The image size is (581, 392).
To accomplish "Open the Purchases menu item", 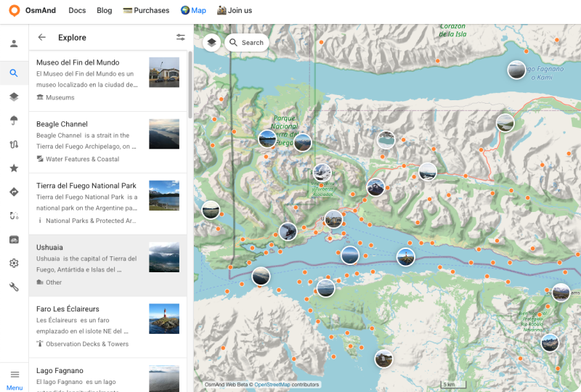I will (146, 10).
